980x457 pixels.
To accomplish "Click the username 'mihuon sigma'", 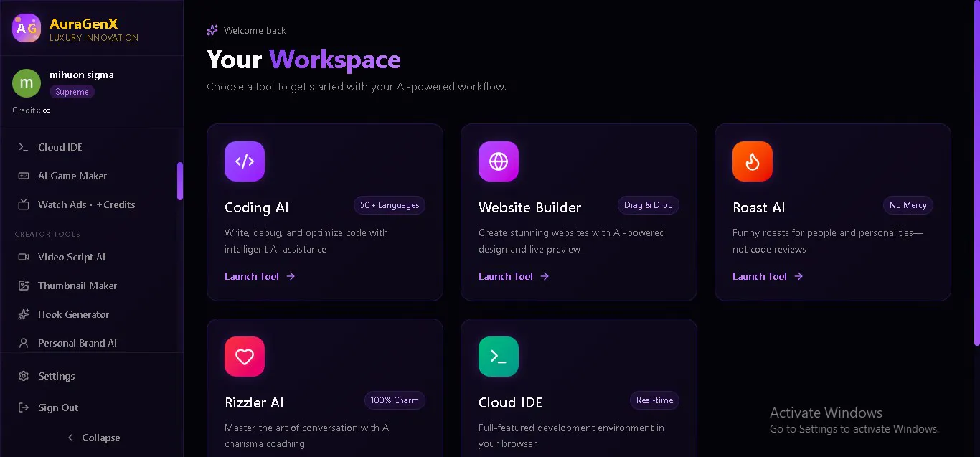I will 81,75.
